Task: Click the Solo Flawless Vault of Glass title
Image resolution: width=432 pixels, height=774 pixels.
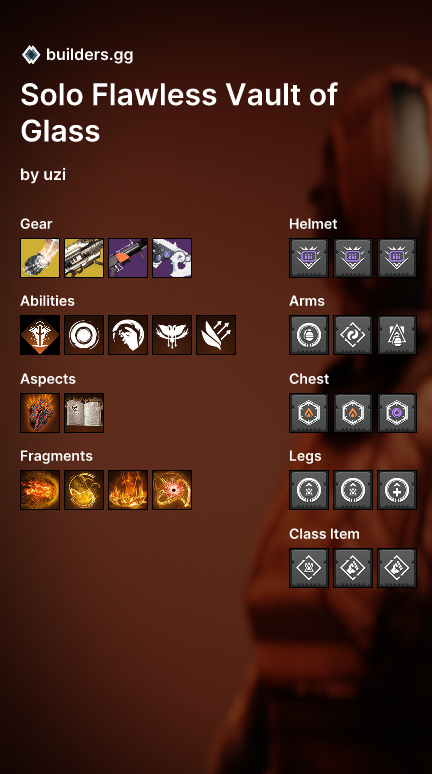Action: point(179,113)
